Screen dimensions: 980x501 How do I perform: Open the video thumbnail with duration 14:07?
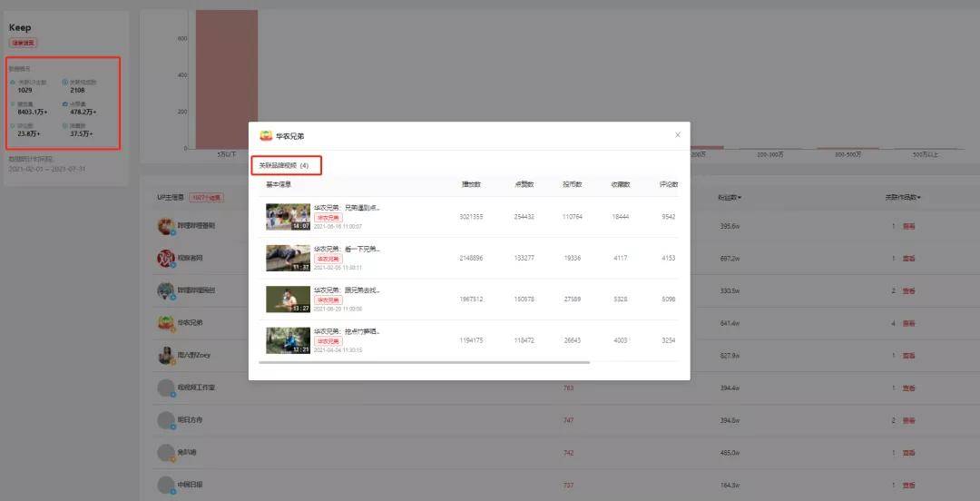pos(288,216)
